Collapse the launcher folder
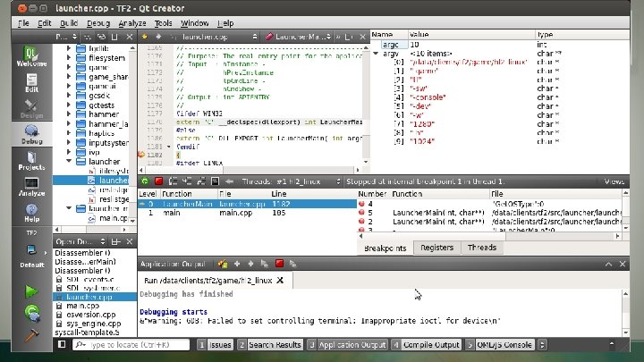Screen dimensions: 644x362 pos(69,161)
